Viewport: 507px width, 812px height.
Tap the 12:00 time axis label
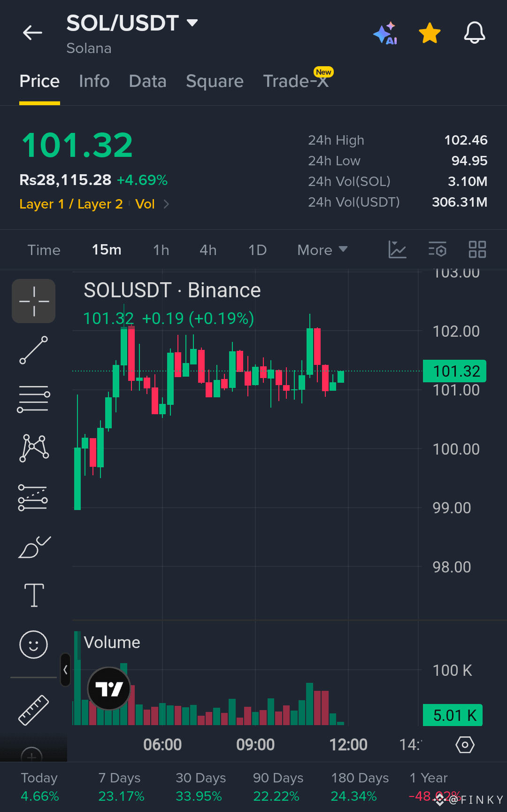[348, 745]
